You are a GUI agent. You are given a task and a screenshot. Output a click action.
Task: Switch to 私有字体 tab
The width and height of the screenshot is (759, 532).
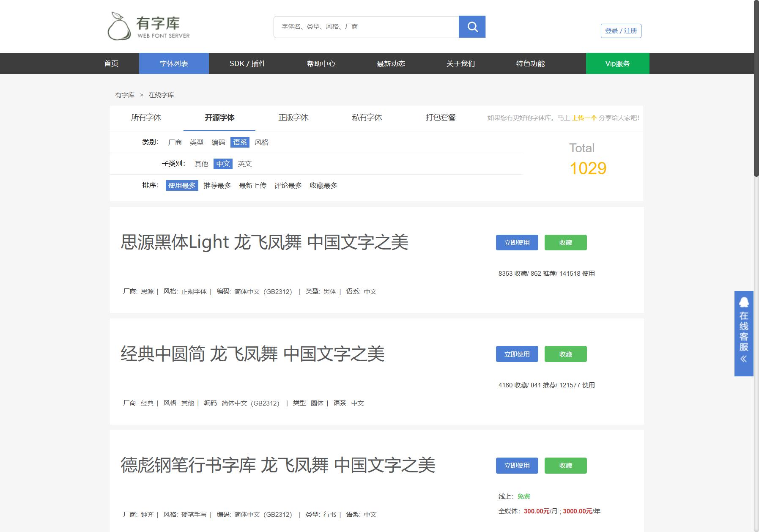click(x=367, y=118)
